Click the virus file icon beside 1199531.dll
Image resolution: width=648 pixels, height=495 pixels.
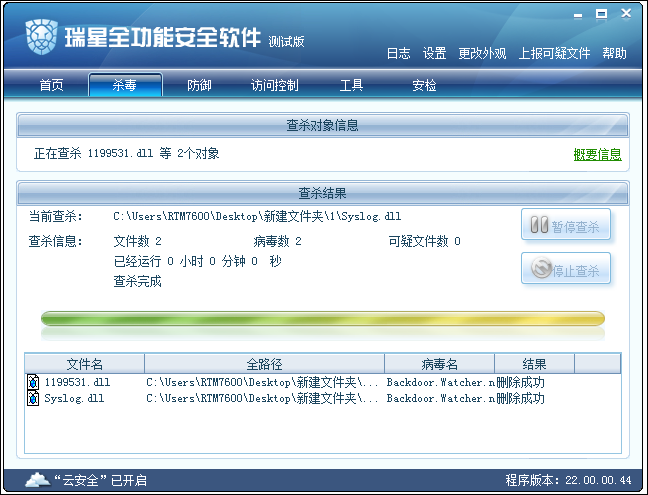33,382
